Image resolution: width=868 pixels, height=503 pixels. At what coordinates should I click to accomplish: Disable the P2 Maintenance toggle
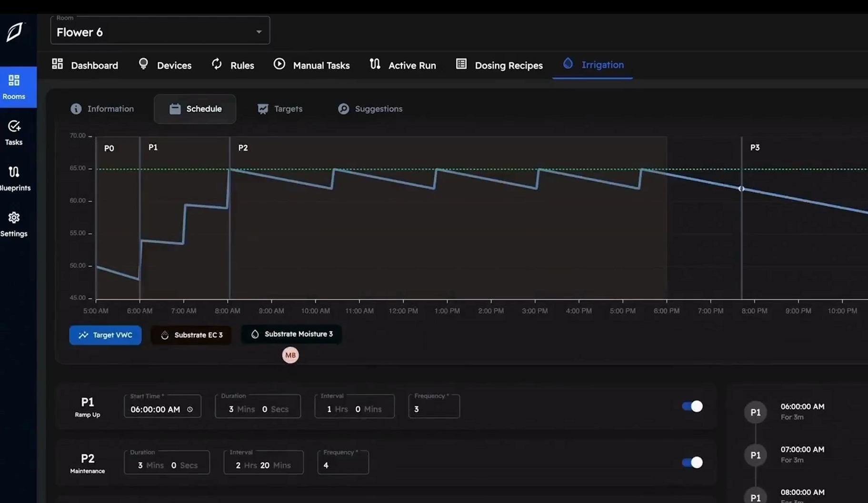(692, 462)
